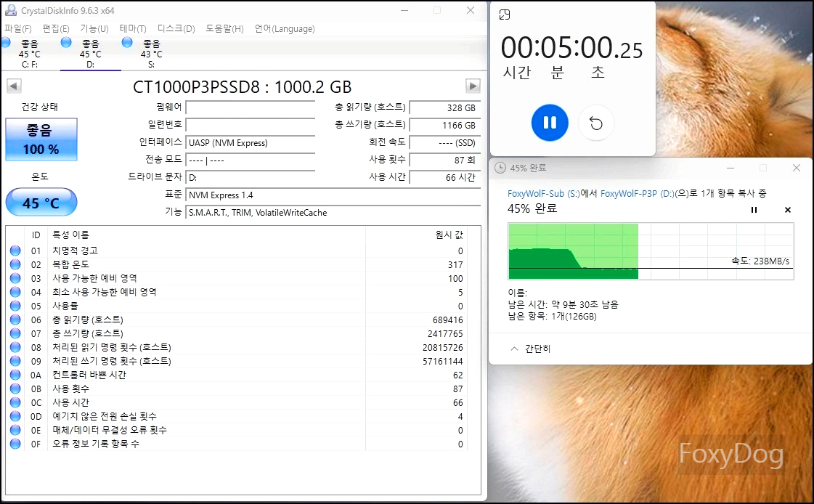This screenshot has height=504, width=814.
Task: Click the ID column header
Action: click(x=36, y=235)
